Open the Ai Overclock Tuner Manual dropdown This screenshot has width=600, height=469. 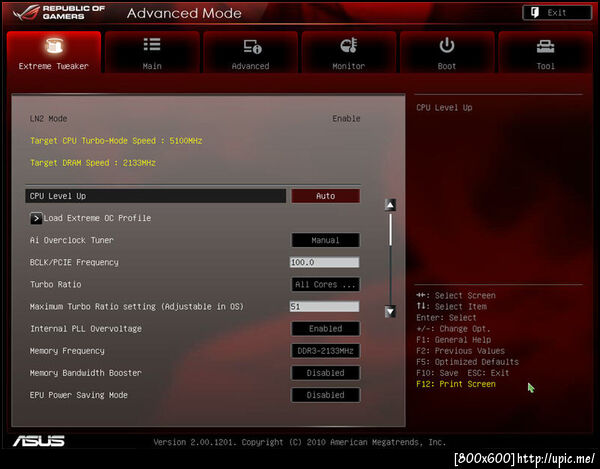pos(325,240)
